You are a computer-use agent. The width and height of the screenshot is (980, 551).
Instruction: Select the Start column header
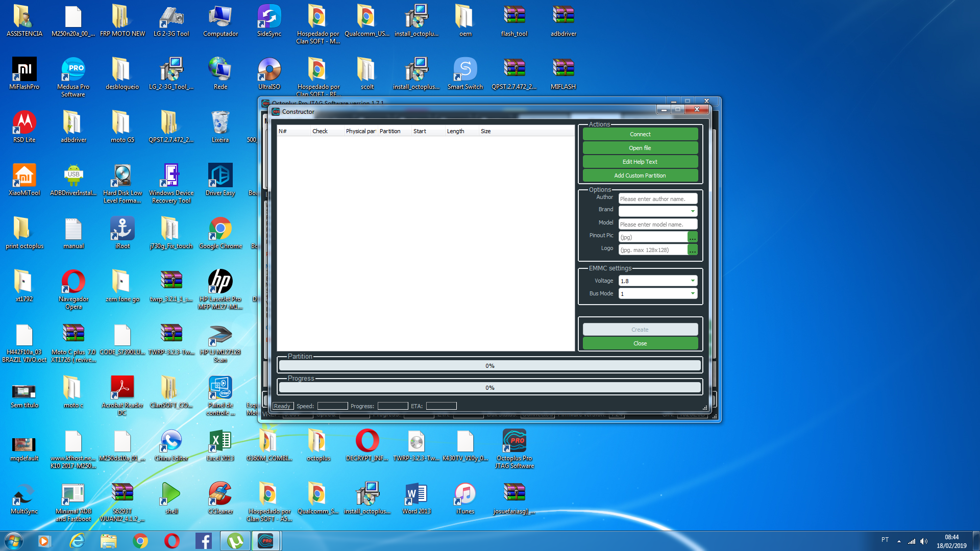pos(428,131)
